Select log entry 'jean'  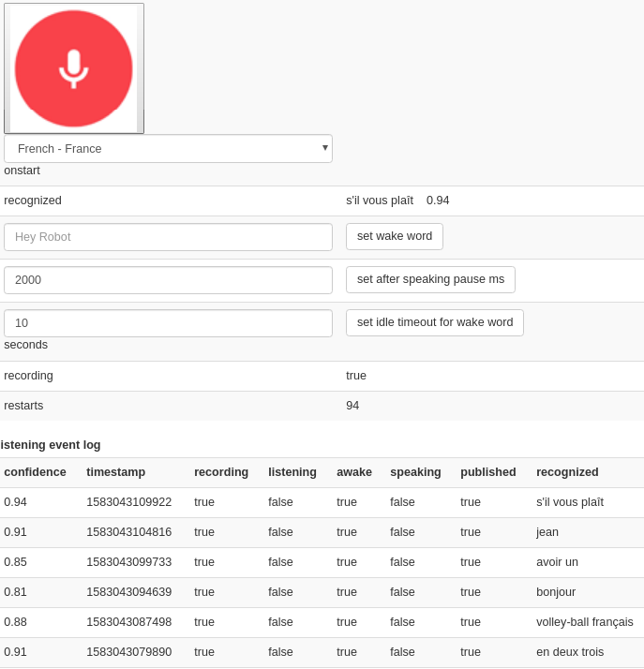(x=547, y=532)
